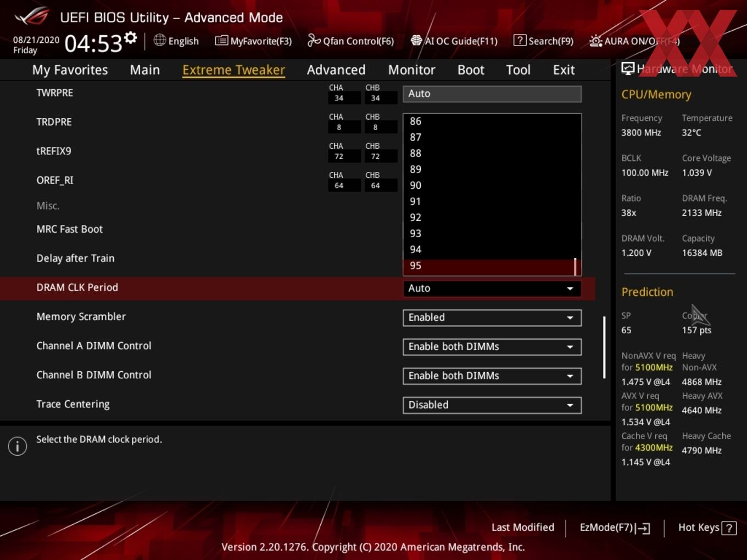This screenshot has width=747, height=560.
Task: Select the Delay after Train row
Action: (x=297, y=259)
